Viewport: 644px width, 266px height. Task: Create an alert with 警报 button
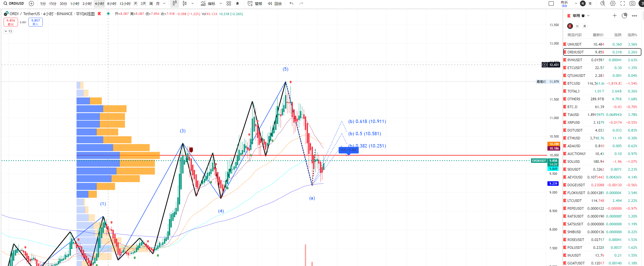tap(255, 3)
